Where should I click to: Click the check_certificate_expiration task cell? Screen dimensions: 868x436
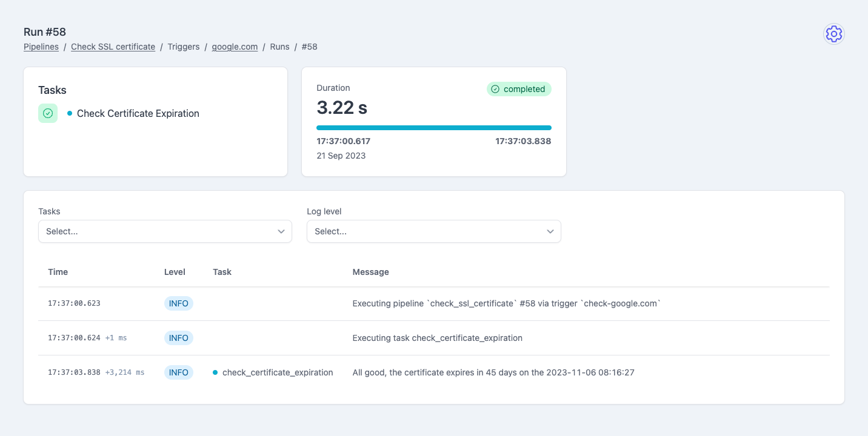(278, 372)
